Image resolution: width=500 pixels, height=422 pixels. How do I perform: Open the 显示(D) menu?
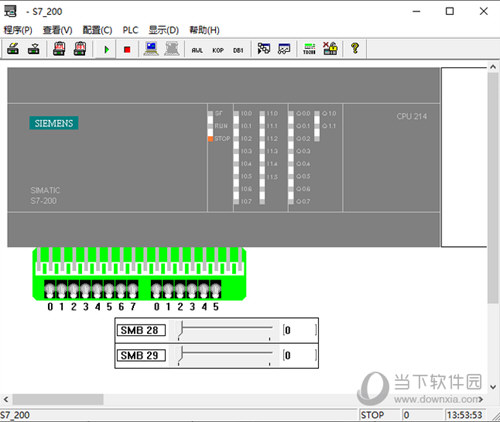164,30
